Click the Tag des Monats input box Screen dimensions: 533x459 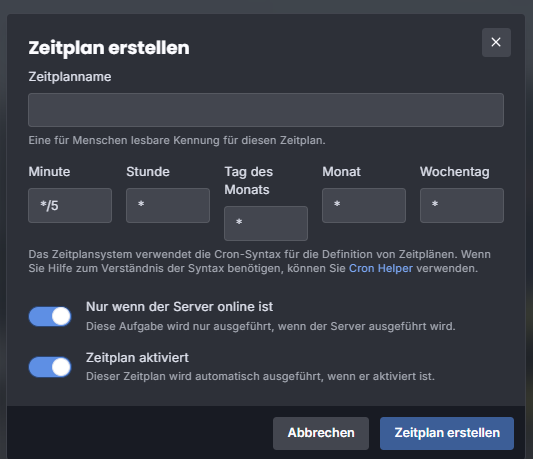[266, 223]
